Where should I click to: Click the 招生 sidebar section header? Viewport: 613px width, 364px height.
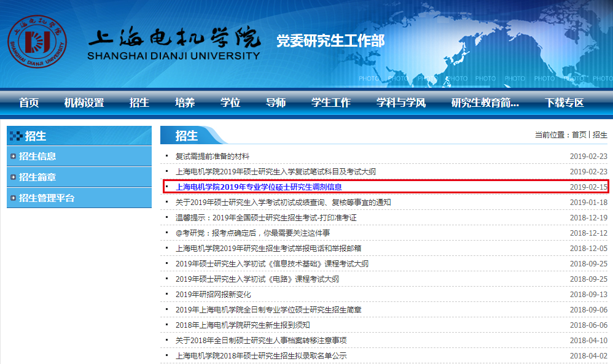click(79, 136)
